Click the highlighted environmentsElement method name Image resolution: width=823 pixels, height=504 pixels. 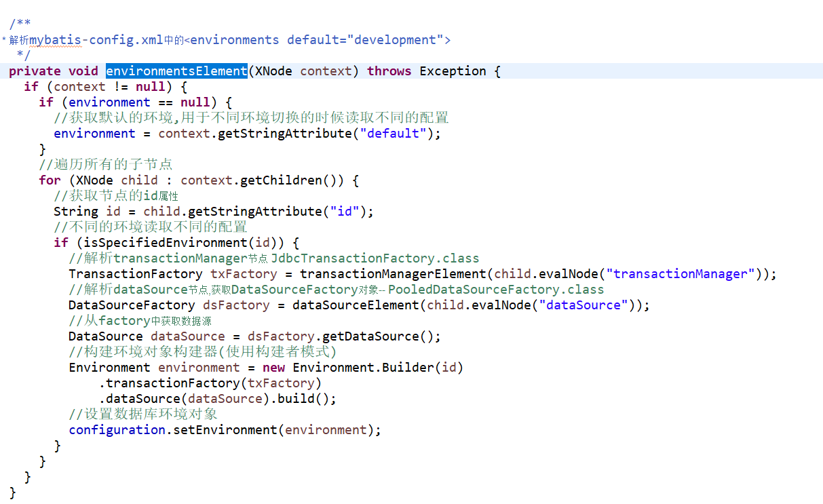176,71
